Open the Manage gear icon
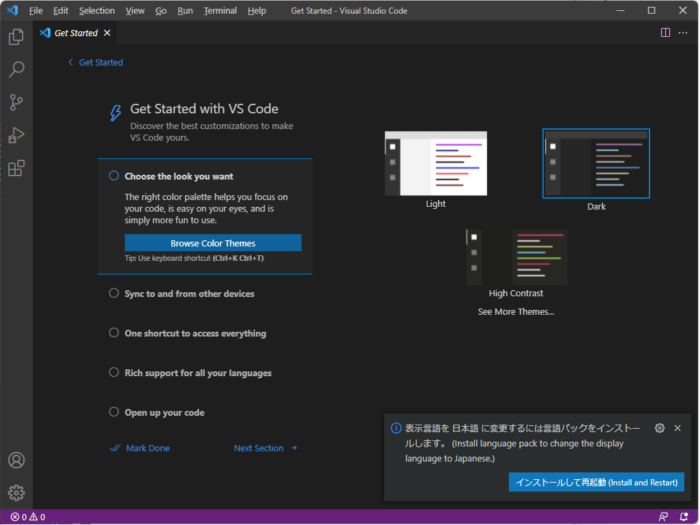 (16, 492)
